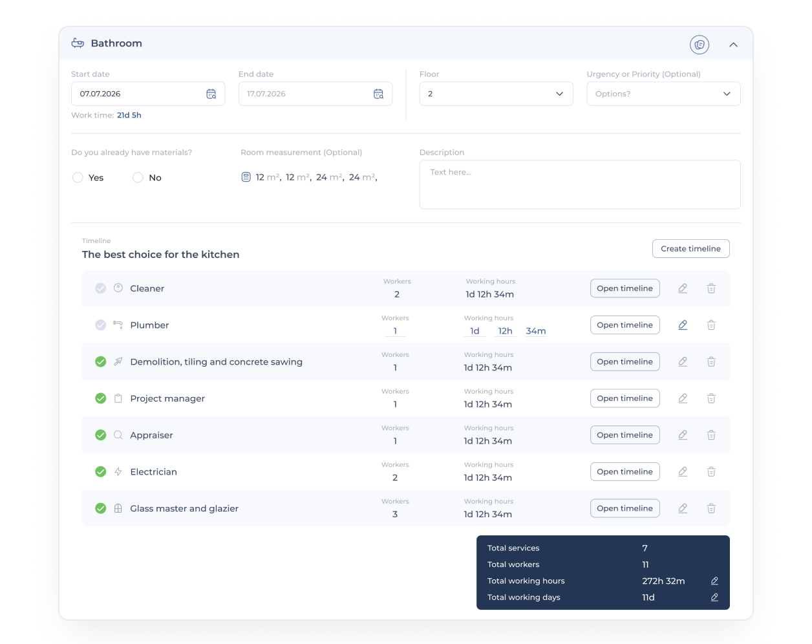Edit the Cleaner row

pyautogui.click(x=683, y=288)
